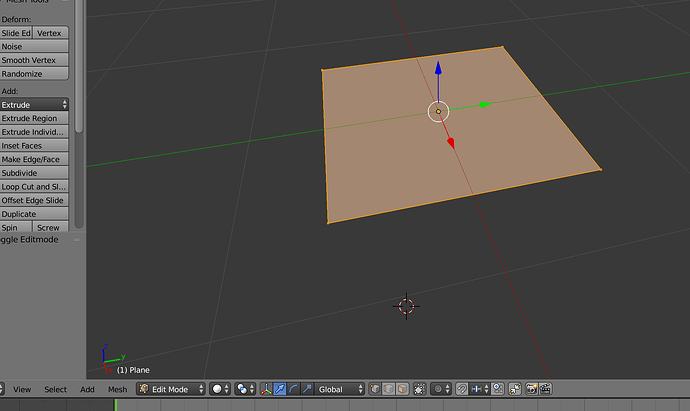Switch to face select mode
690x411 pixels.
click(x=402, y=389)
